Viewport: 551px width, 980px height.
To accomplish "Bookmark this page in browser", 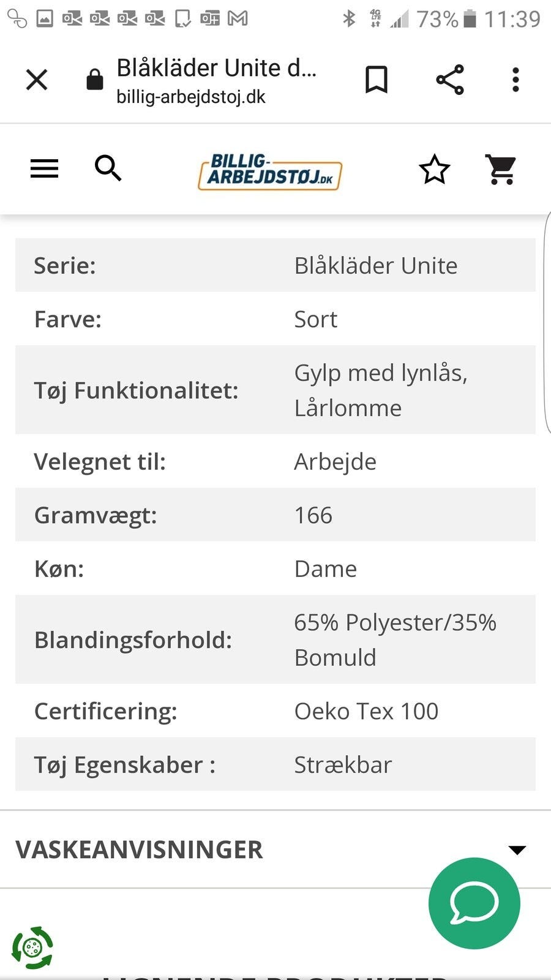I will [x=376, y=80].
